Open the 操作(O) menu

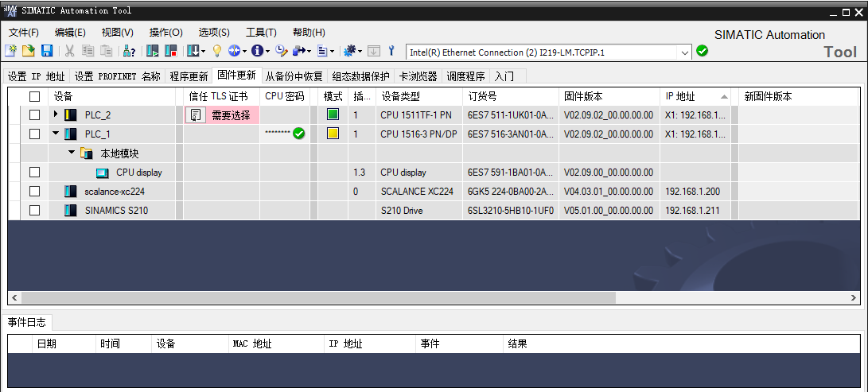[166, 33]
